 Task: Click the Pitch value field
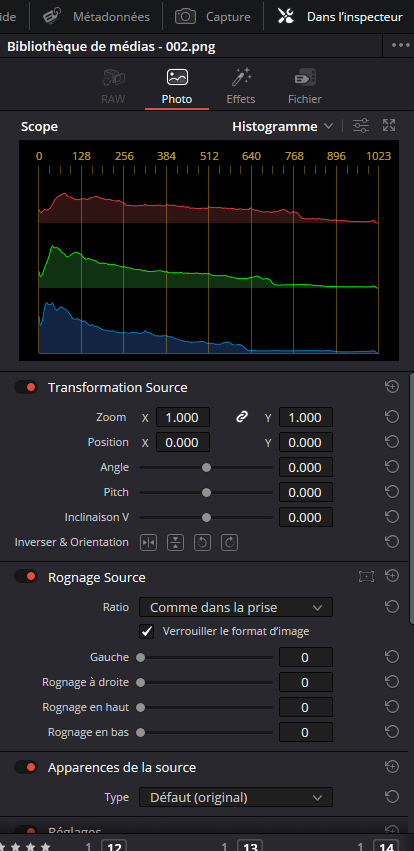pyautogui.click(x=305, y=492)
